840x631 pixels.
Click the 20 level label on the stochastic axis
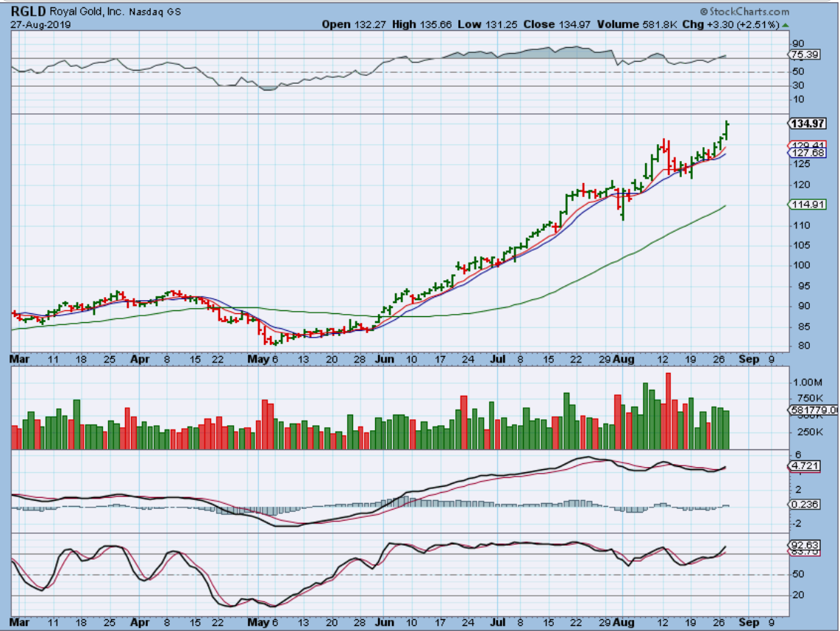click(x=798, y=595)
